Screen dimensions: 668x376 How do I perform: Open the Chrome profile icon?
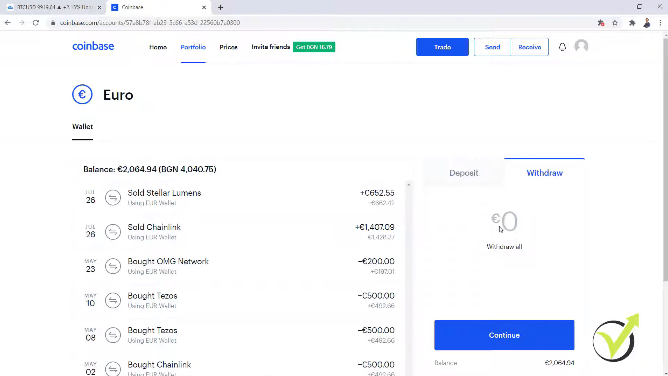647,23
